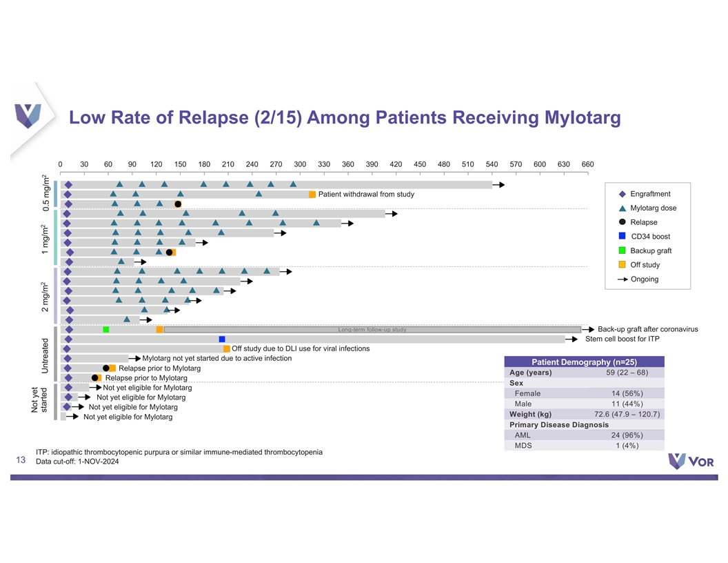Click the slide title Low Rate of Relapse
Viewport: 728px width, 563px height.
345,117
